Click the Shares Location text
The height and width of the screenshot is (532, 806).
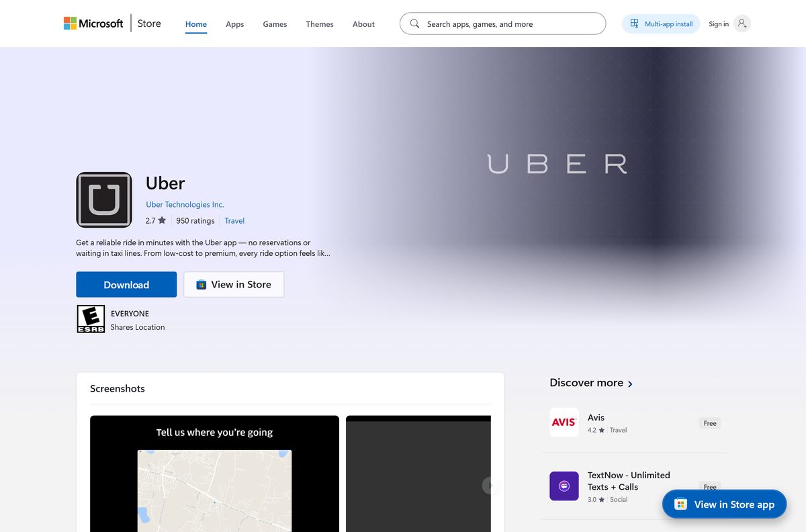(x=138, y=327)
